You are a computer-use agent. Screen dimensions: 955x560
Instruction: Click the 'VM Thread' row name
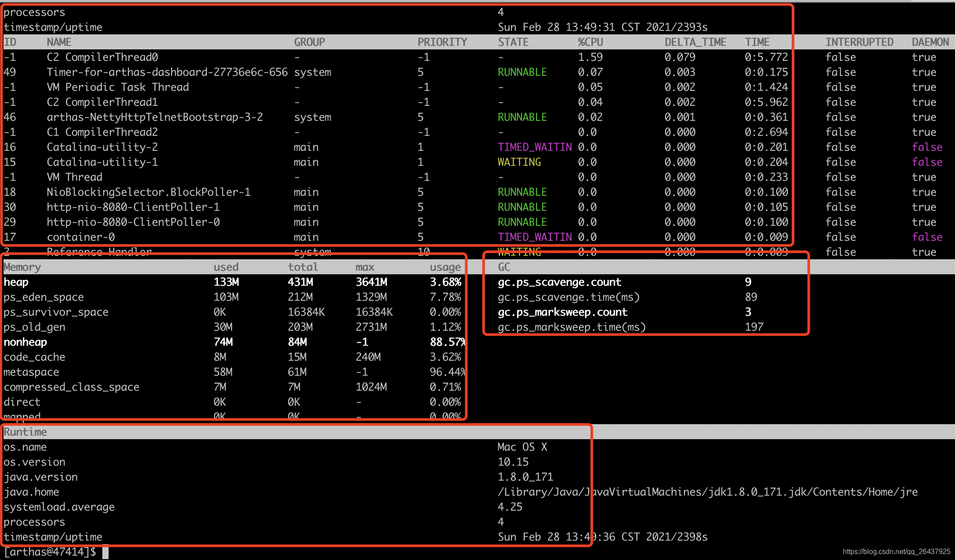[75, 177]
